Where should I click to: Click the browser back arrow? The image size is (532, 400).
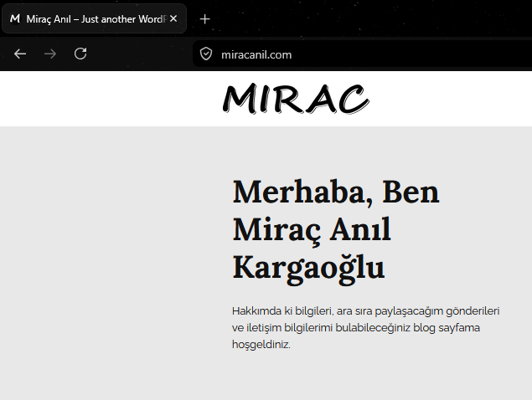(20, 54)
